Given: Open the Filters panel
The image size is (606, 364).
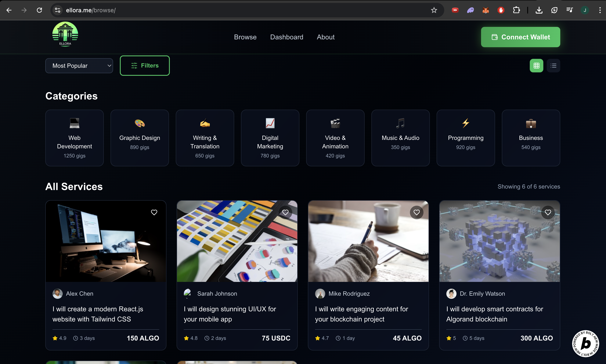Looking at the screenshot, I should point(144,66).
